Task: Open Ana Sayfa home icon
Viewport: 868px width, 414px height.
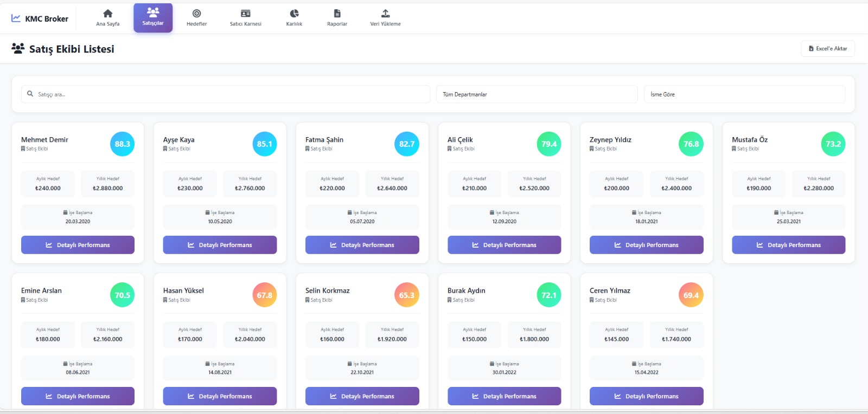Action: tap(107, 14)
